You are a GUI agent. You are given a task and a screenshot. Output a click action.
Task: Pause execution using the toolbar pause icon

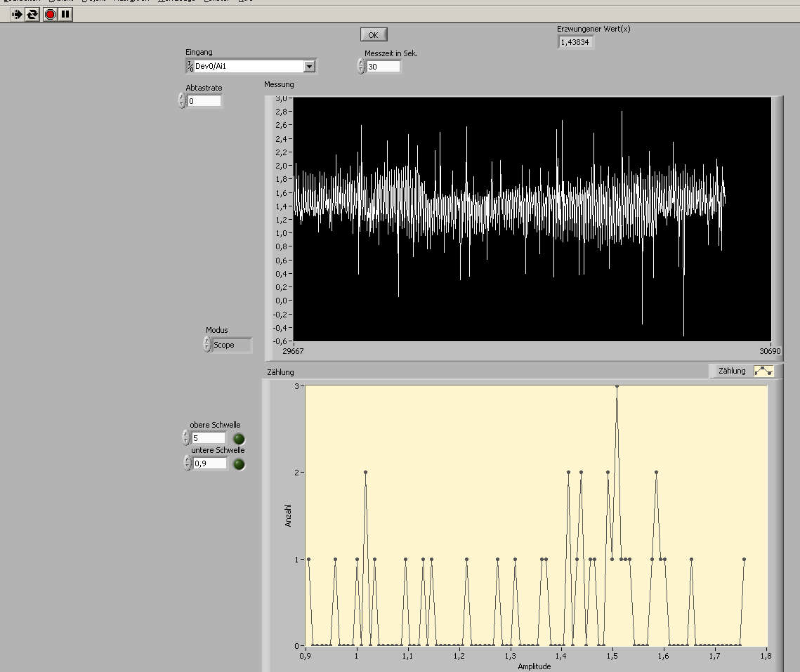coord(65,14)
